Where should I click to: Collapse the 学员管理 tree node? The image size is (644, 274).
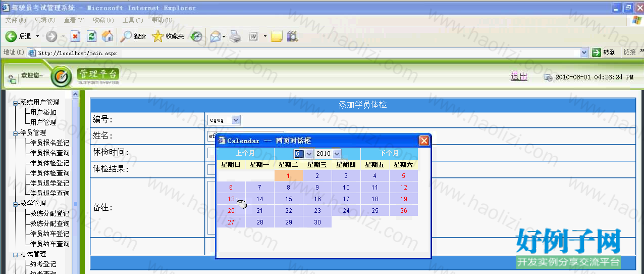point(15,133)
